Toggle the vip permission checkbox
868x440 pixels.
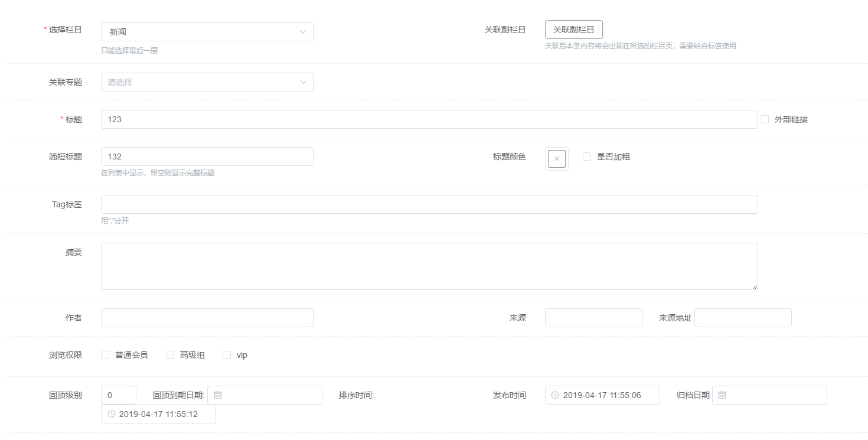(227, 355)
